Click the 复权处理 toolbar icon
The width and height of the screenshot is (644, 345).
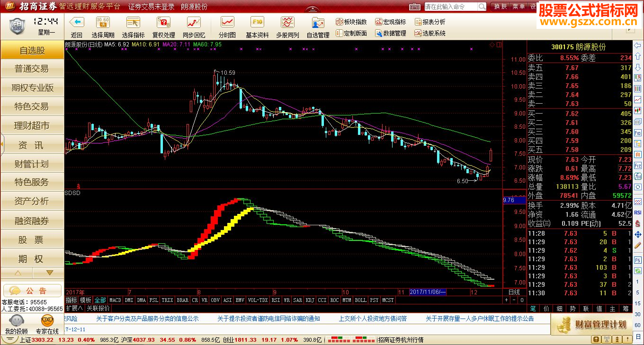pos(163,22)
